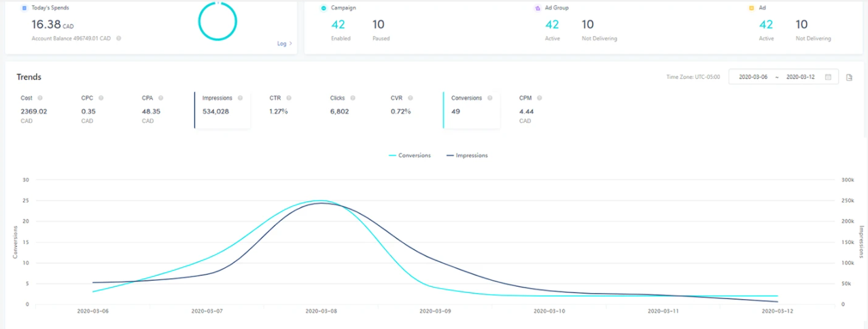The width and height of the screenshot is (868, 329).
Task: Select the Conversions metric card
Action: tap(471, 110)
